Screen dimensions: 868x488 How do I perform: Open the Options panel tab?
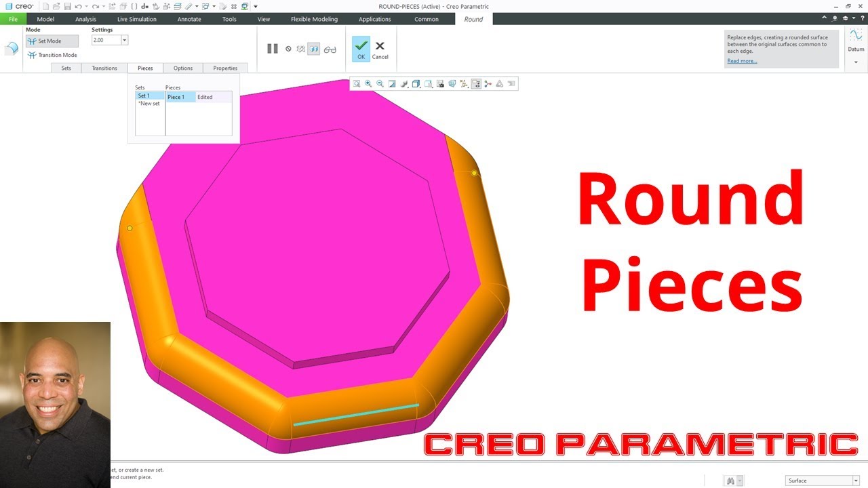pos(183,68)
